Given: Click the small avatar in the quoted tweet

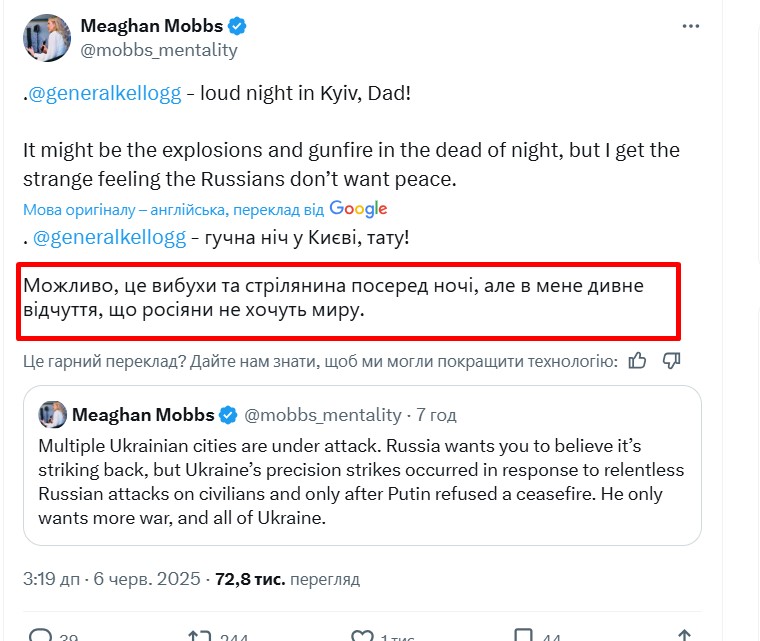Looking at the screenshot, I should click(52, 414).
